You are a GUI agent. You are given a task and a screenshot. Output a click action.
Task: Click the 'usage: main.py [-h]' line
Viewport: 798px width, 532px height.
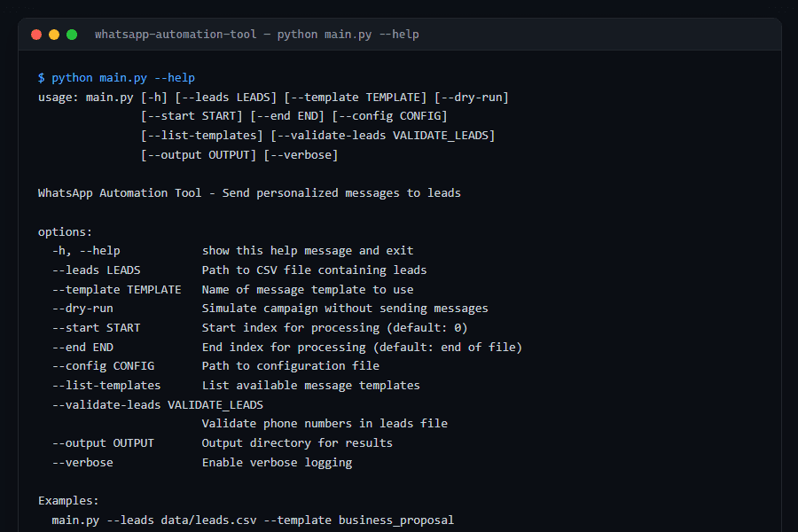(x=273, y=98)
